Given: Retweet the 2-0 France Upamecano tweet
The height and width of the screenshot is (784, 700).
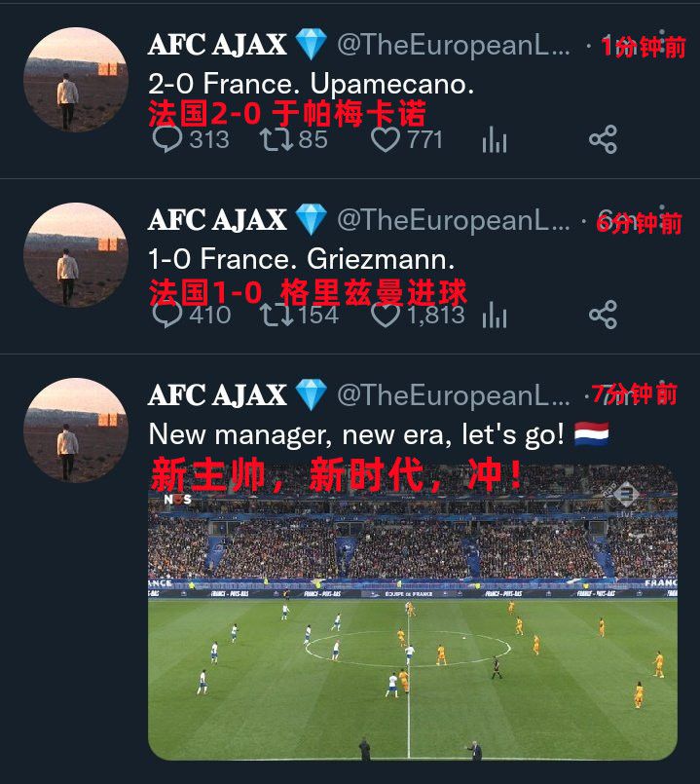Looking at the screenshot, I should 276,139.
